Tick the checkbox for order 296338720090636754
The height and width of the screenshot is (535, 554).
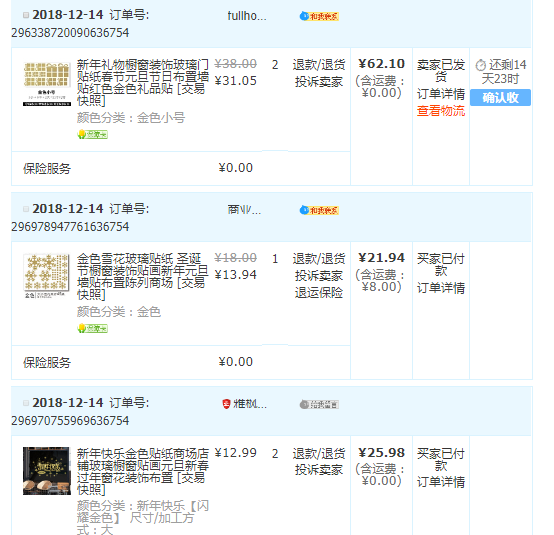tap(26, 15)
